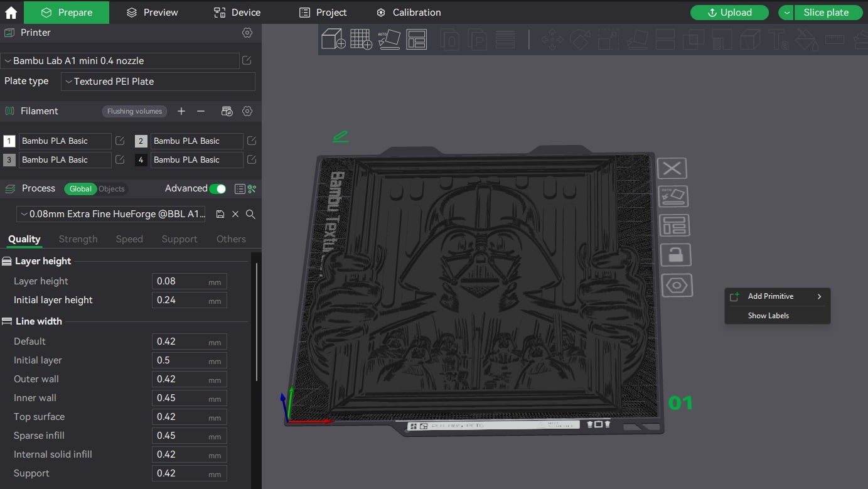Click the Upload button
The image size is (868, 489).
[729, 13]
